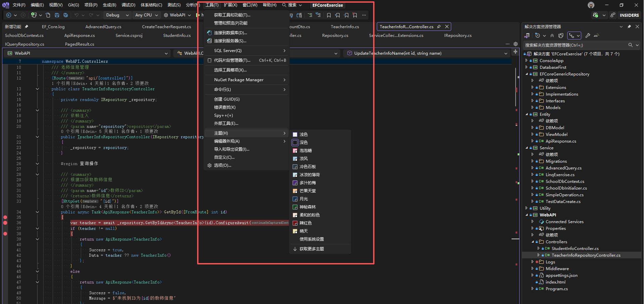Image resolution: width=644 pixels, height=304 pixels.
Task: Collapse all in Solution Explorer toolbar
Action: pyautogui.click(x=552, y=36)
